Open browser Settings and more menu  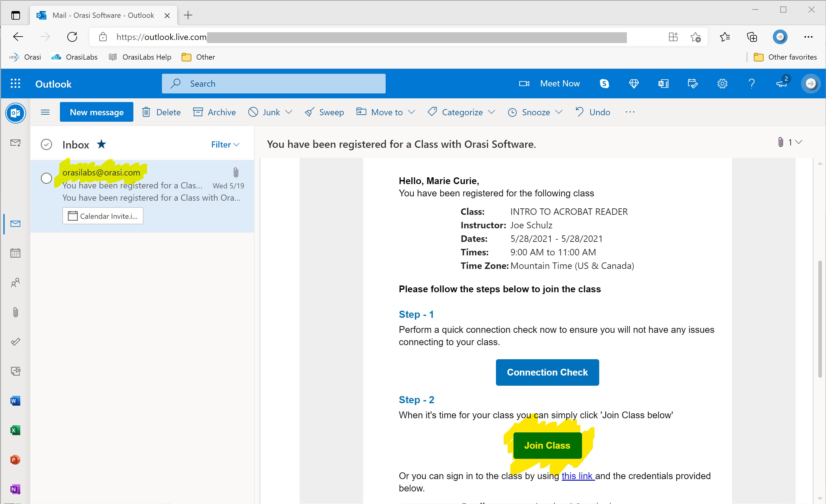click(x=808, y=37)
